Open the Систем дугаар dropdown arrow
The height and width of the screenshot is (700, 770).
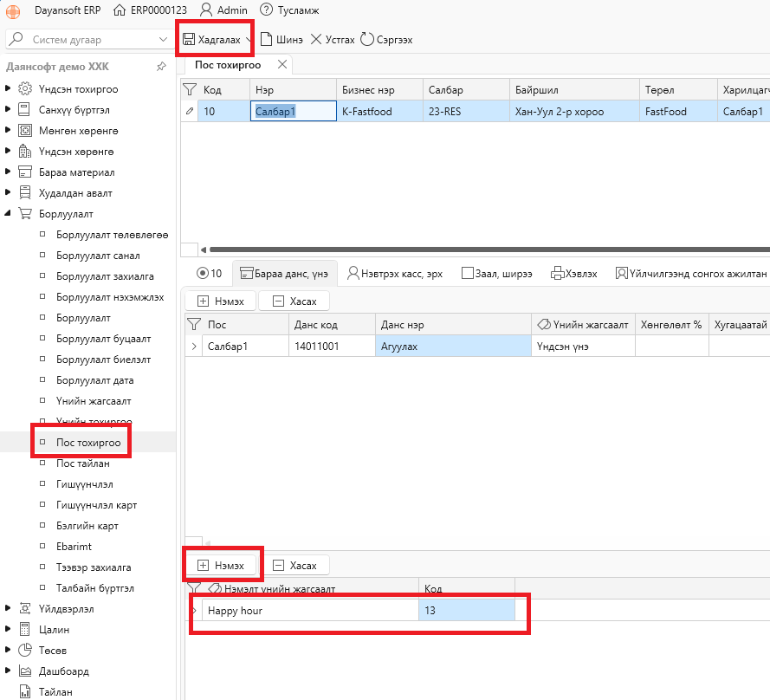pos(163,39)
